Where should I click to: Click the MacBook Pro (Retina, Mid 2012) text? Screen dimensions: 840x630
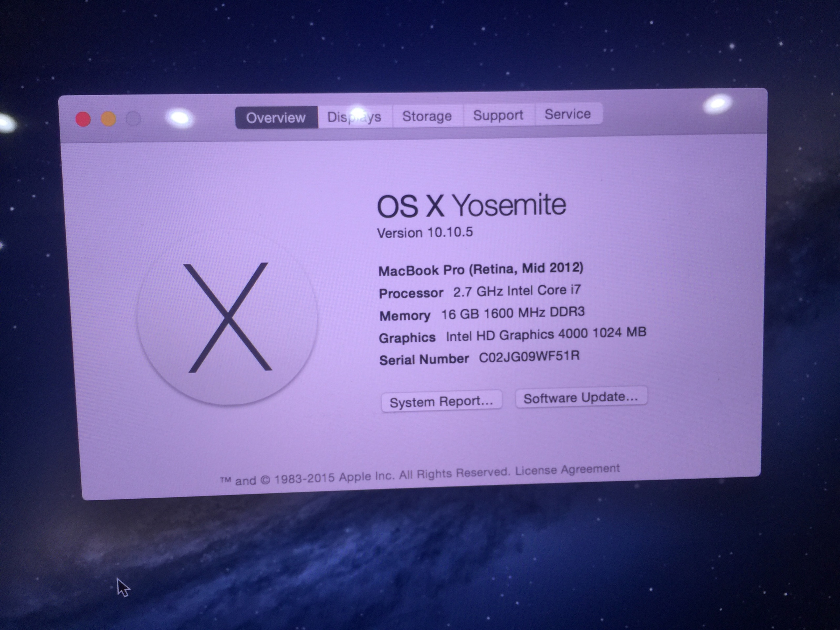pos(480,269)
